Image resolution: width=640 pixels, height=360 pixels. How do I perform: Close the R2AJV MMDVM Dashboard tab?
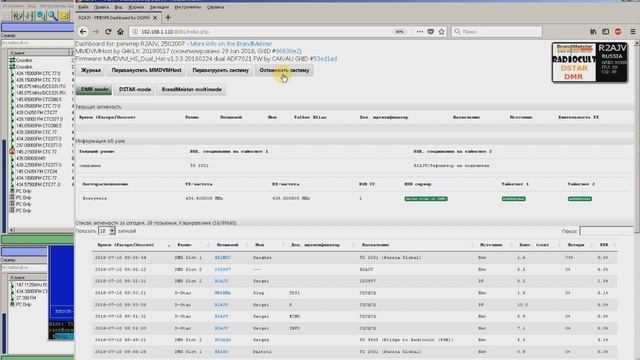[155, 18]
